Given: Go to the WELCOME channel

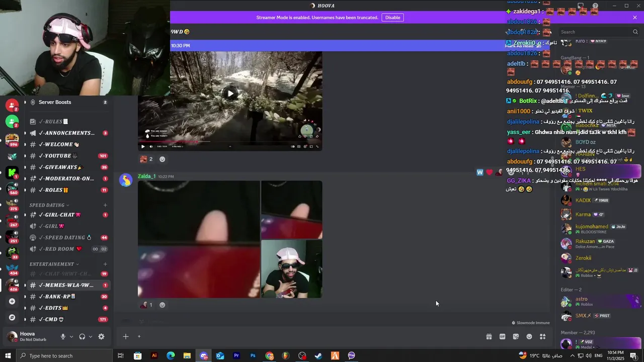Looking at the screenshot, I should pyautogui.click(x=68, y=144).
